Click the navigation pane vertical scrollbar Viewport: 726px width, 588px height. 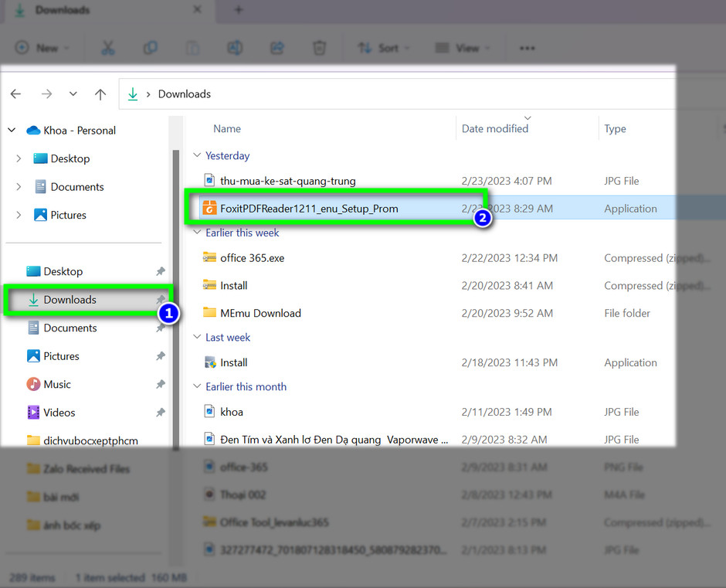(x=175, y=299)
